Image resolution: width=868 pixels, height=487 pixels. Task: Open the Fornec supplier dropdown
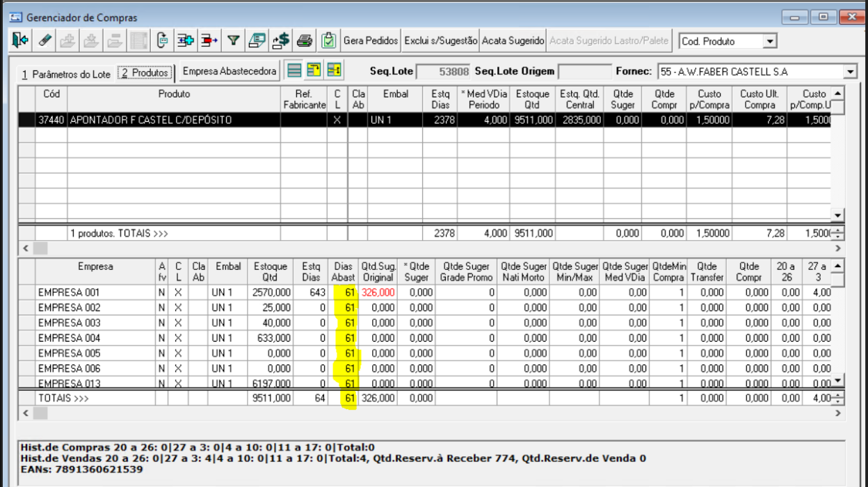pos(851,72)
